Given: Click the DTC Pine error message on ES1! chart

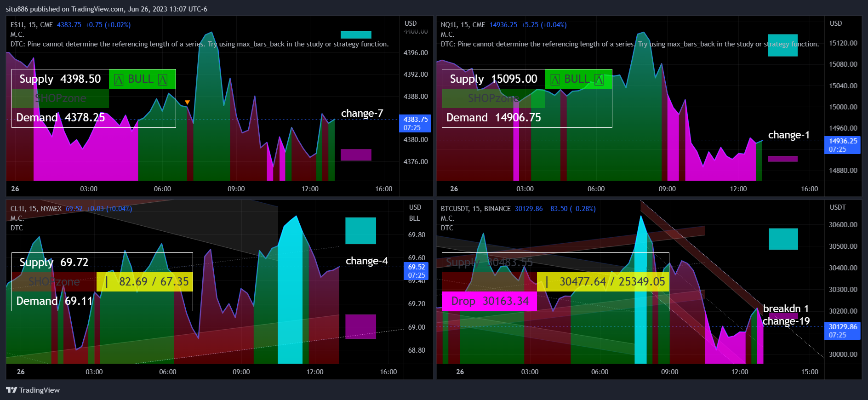Looking at the screenshot, I should pyautogui.click(x=200, y=44).
